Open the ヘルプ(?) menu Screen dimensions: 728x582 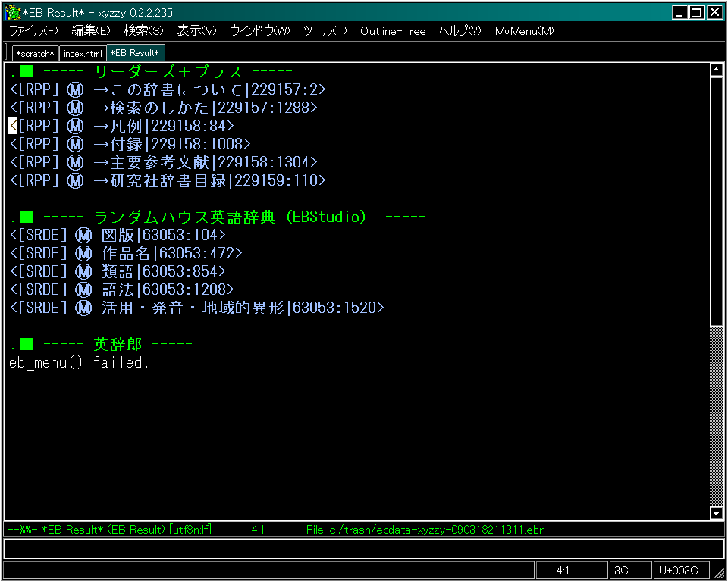click(x=460, y=31)
